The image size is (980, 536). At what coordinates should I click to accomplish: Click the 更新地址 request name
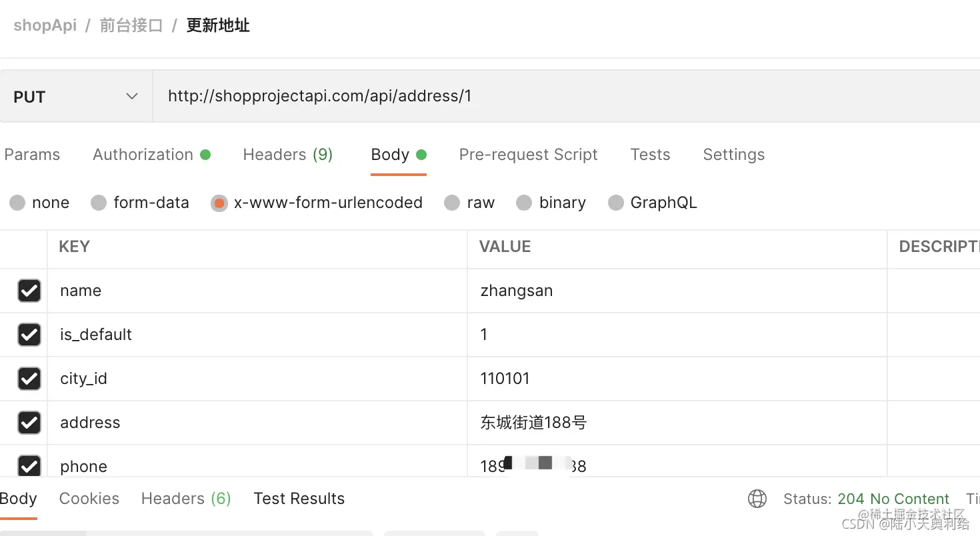click(x=218, y=26)
